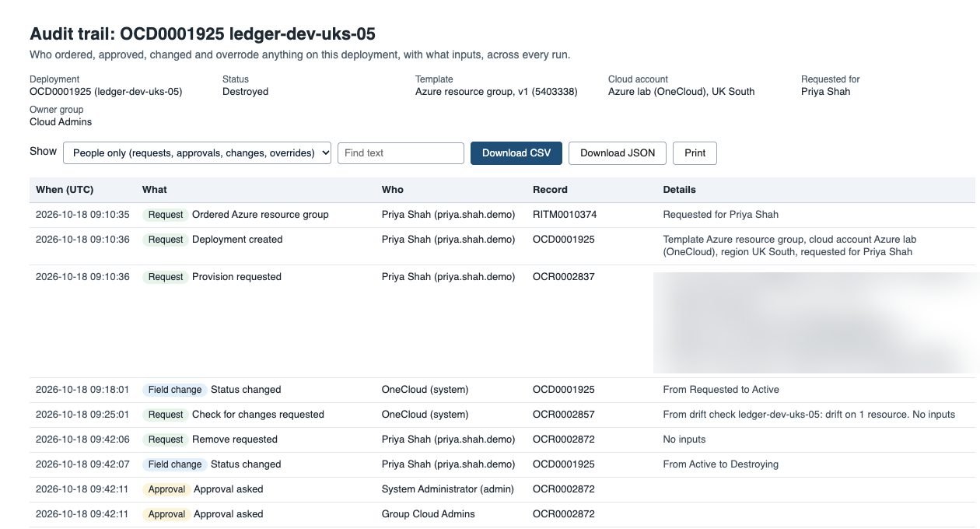Click the Print button
Screen dimensions: 980x529
[695, 153]
